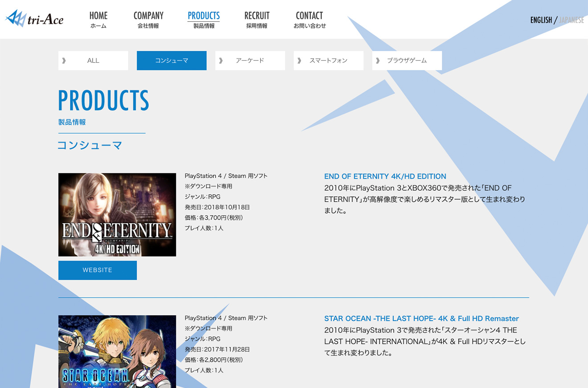Click the tri-Ace logo

34,19
